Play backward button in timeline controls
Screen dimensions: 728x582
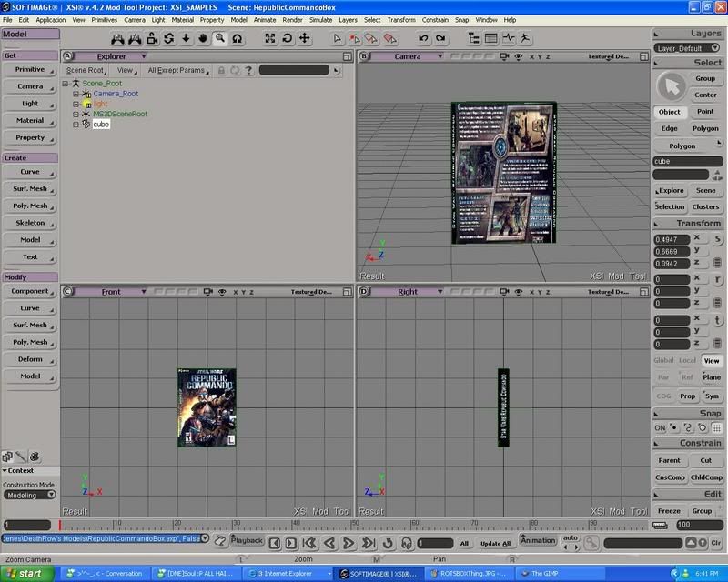pyautogui.click(x=329, y=543)
